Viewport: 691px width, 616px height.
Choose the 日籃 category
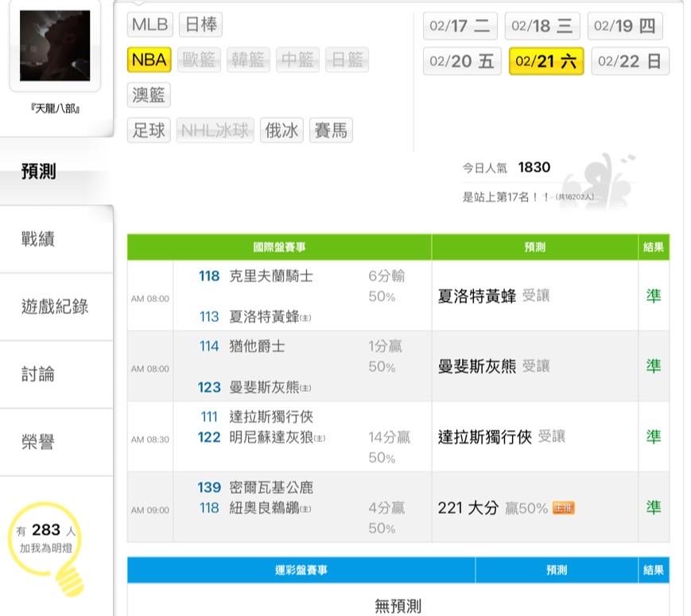point(347,60)
